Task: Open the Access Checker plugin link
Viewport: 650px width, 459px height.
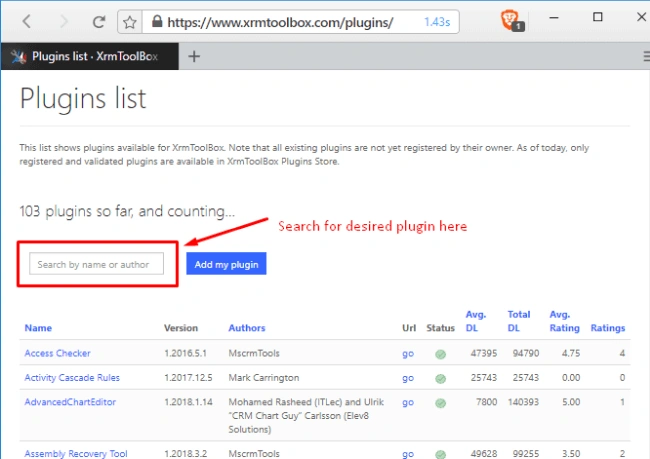Action: (57, 353)
